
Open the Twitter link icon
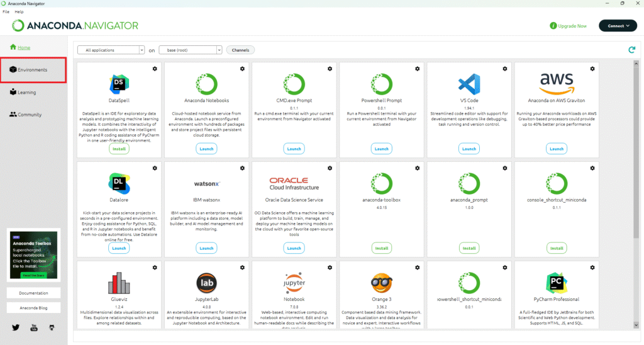(16, 327)
